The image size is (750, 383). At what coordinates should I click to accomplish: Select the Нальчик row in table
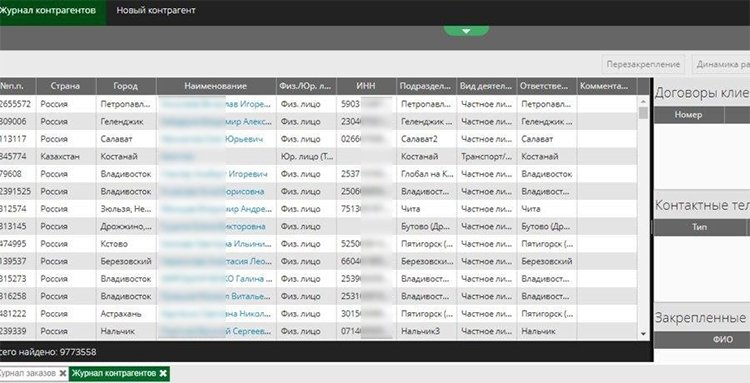pos(318,331)
